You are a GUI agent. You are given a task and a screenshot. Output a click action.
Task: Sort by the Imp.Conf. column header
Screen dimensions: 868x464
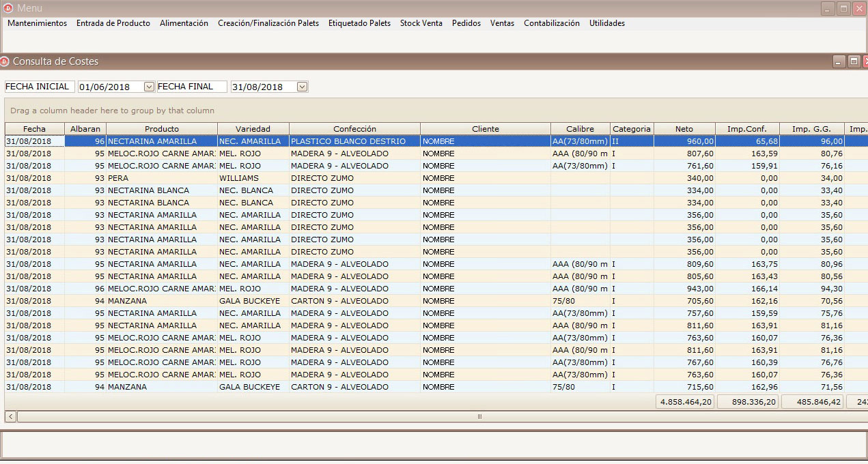pos(747,129)
